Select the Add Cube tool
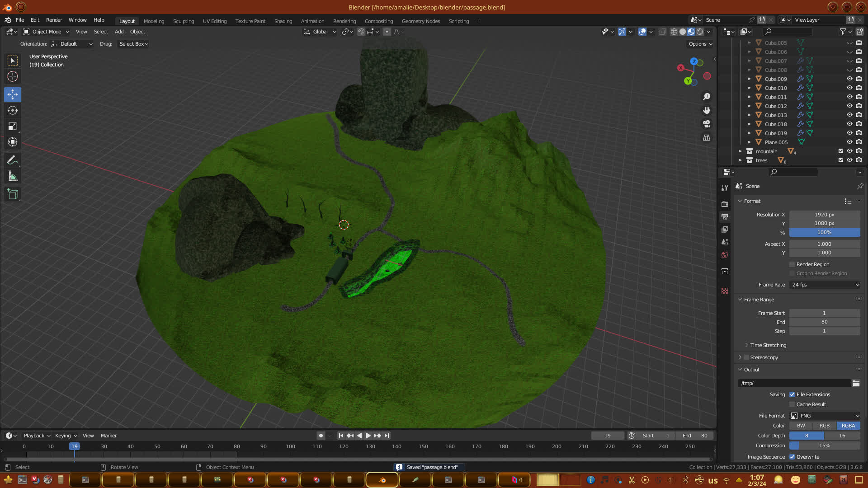This screenshot has width=868, height=488. click(13, 194)
